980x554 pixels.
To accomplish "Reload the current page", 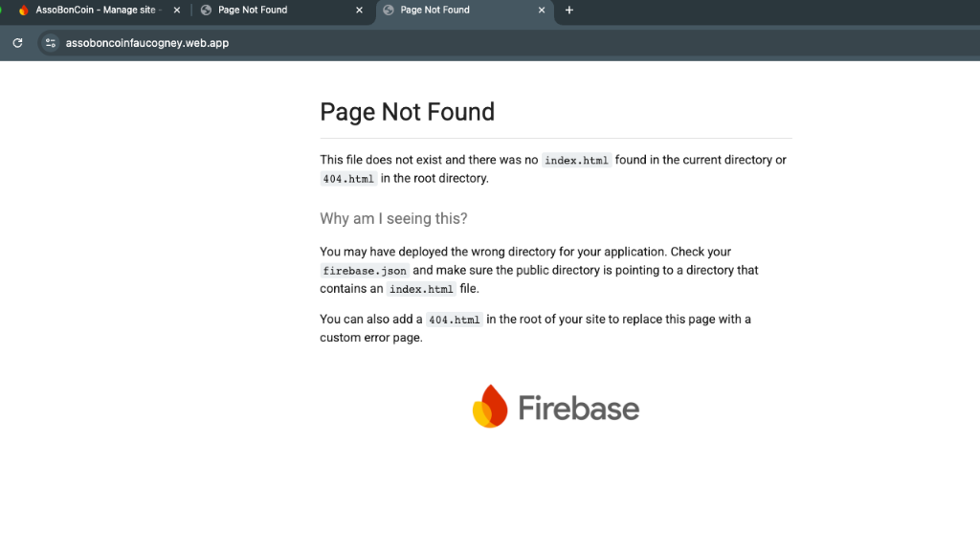I will click(x=17, y=43).
